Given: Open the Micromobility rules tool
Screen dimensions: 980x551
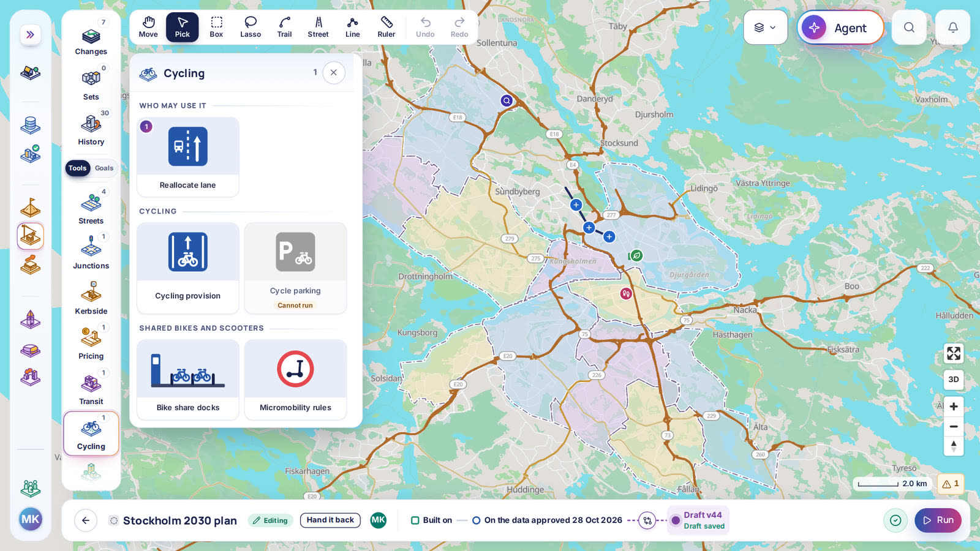Looking at the screenshot, I should (295, 380).
